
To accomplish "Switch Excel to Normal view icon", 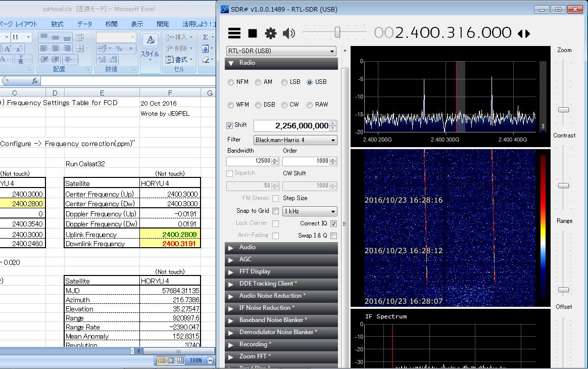I will pyautogui.click(x=162, y=360).
